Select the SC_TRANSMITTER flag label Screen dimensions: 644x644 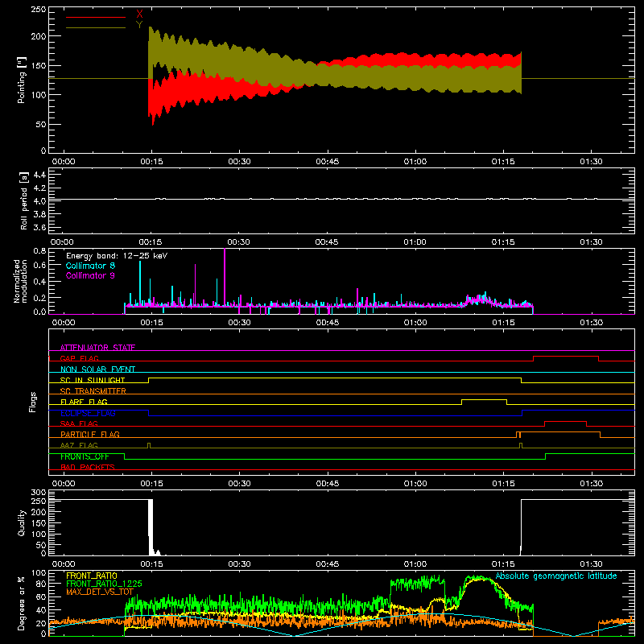pos(93,391)
